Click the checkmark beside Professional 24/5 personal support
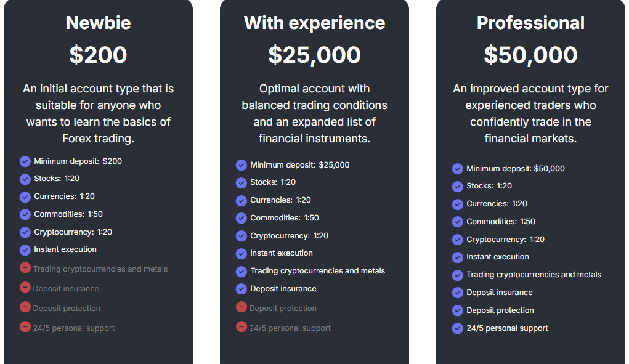The height and width of the screenshot is (364, 629). (x=457, y=328)
